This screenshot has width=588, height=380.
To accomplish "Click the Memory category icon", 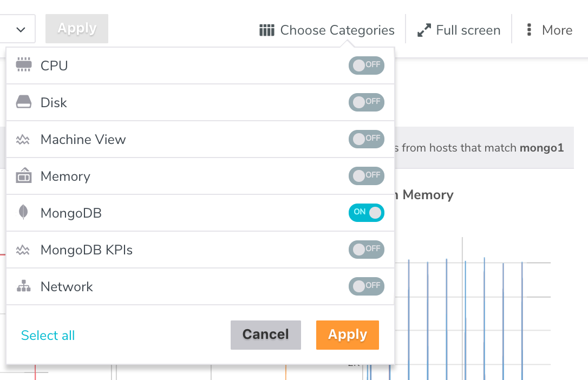I will point(24,176).
